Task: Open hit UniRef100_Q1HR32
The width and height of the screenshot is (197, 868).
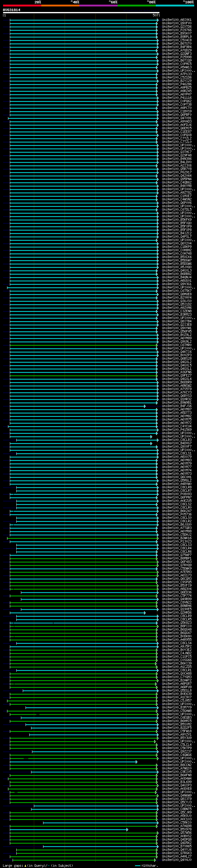Action: (176, 399)
